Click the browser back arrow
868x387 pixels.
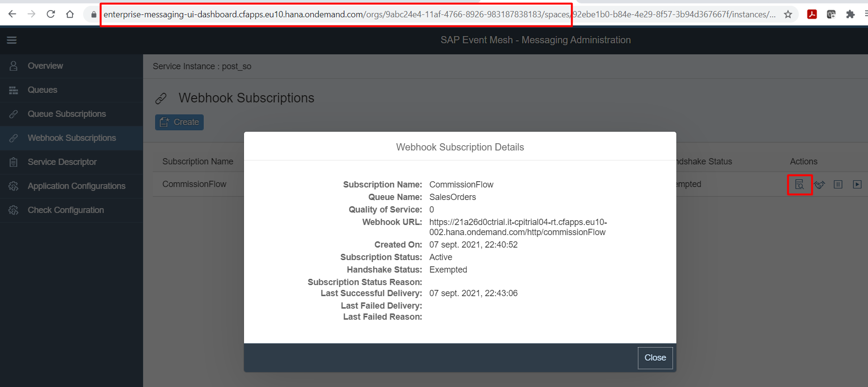[x=12, y=14]
